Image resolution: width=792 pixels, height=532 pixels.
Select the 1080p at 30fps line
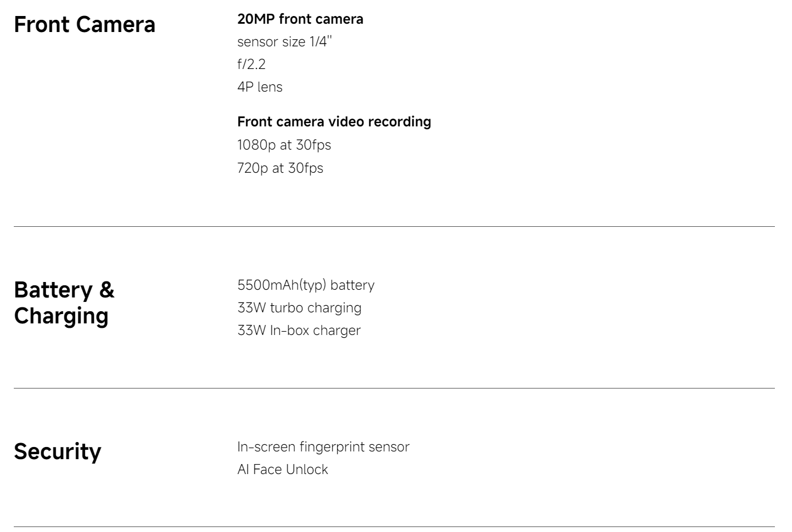click(284, 145)
